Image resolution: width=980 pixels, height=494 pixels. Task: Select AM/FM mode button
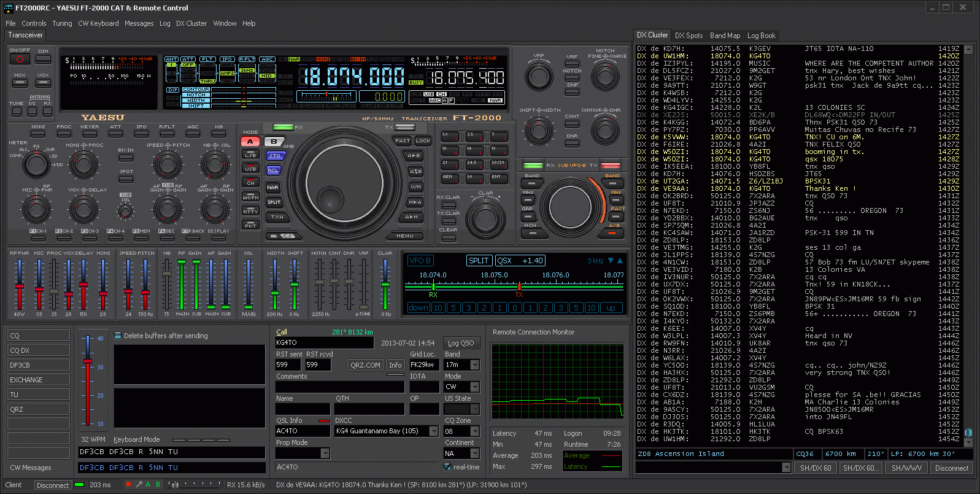click(x=250, y=198)
